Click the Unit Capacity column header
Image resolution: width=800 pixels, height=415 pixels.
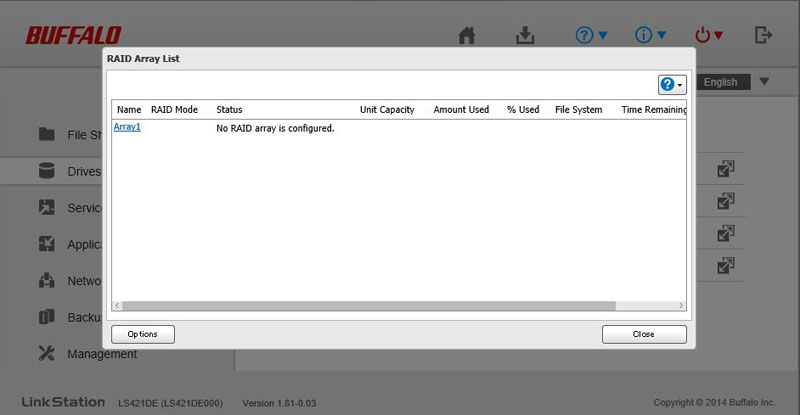[x=387, y=110]
